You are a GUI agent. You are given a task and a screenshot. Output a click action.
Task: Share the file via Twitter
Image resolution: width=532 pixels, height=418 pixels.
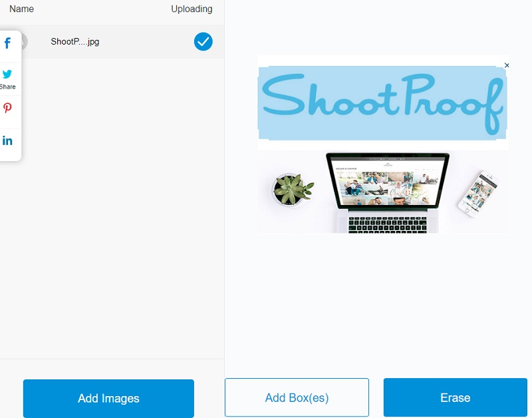point(8,75)
